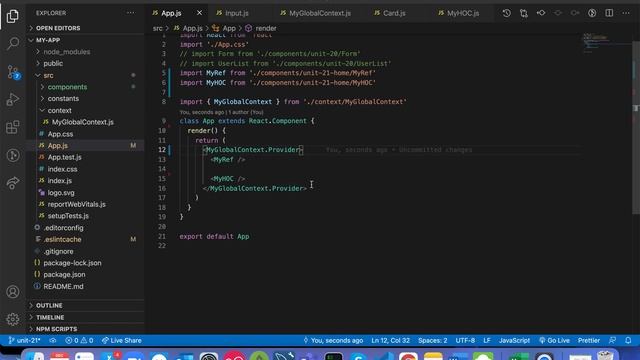Open the Accounts menu icon
Viewport: 640px width, 360px height.
point(13,292)
